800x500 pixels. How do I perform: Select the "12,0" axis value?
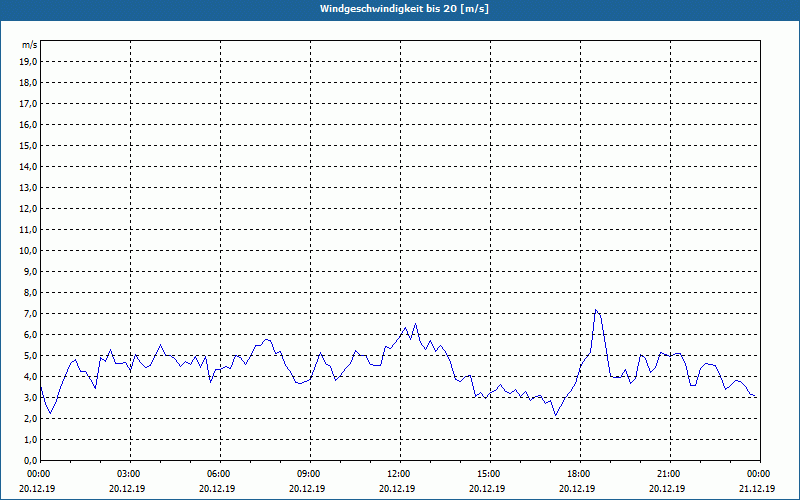pos(28,209)
